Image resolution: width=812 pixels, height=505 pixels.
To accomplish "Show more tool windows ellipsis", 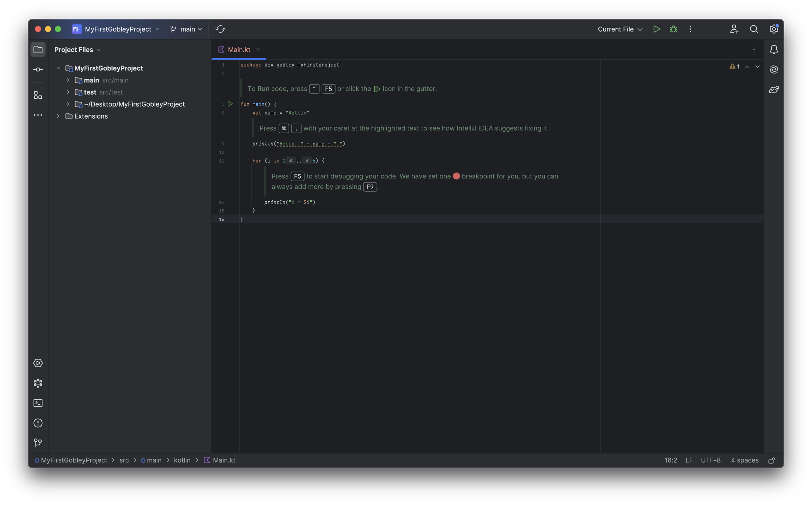I will [38, 115].
